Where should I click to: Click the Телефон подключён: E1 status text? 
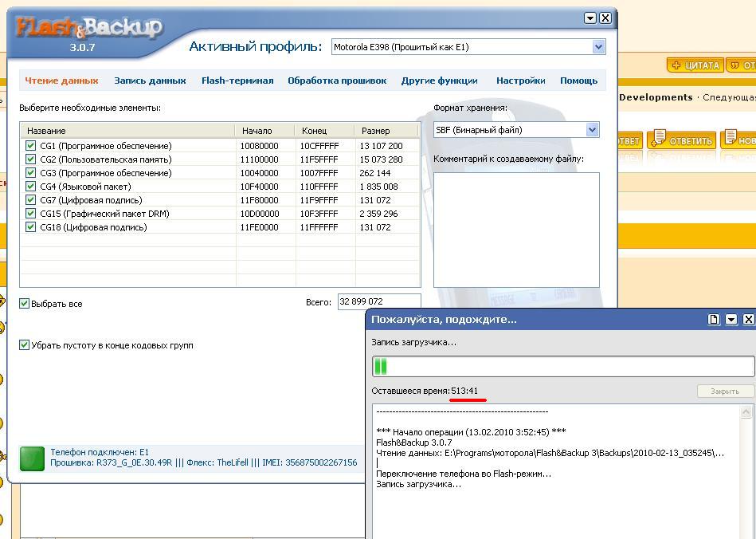100,452
